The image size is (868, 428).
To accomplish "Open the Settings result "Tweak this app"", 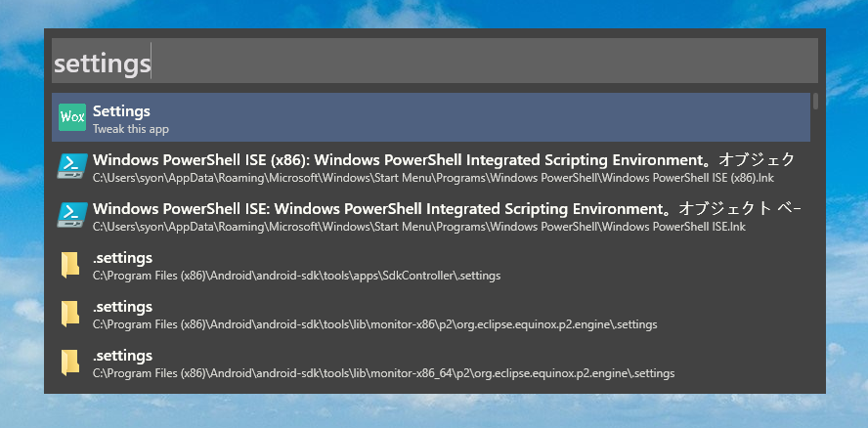I will coord(431,117).
